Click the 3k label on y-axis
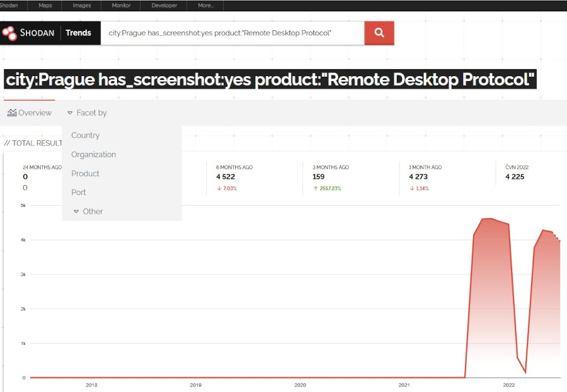This screenshot has width=567, height=392. 23,274
